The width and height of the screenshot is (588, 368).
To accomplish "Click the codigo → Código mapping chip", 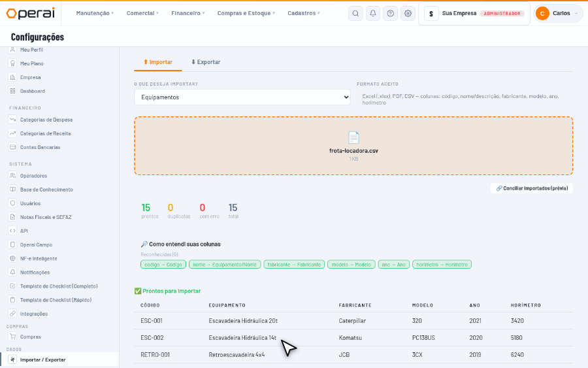I will pyautogui.click(x=163, y=265).
